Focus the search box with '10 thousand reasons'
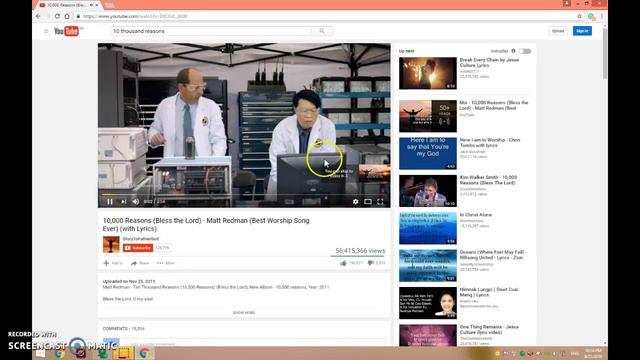Viewport: 640px width, 360px height. point(211,31)
